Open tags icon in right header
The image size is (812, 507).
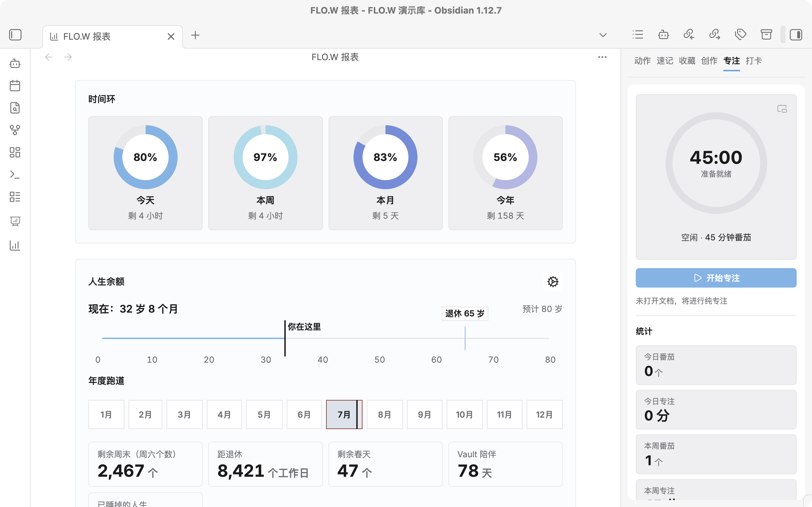click(741, 35)
